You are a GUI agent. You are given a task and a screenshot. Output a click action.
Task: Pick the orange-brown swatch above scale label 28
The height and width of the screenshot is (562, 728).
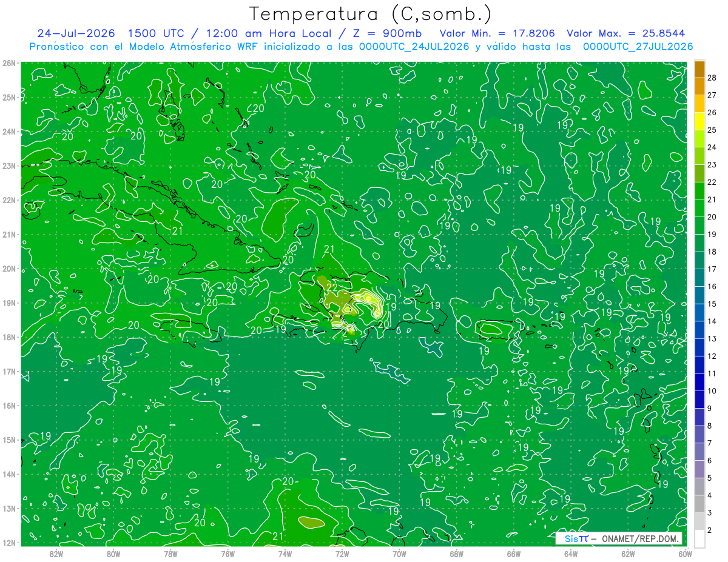pos(699,69)
